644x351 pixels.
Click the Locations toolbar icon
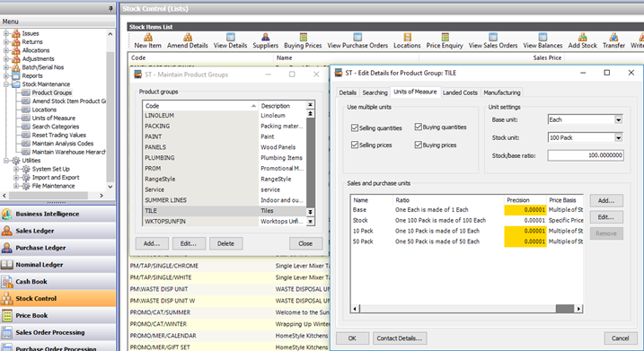click(x=407, y=41)
